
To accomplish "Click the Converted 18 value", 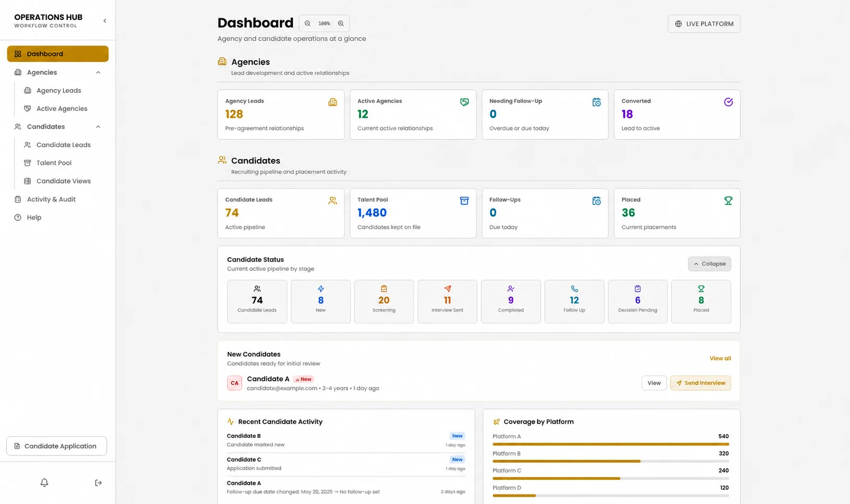I will tap(627, 114).
